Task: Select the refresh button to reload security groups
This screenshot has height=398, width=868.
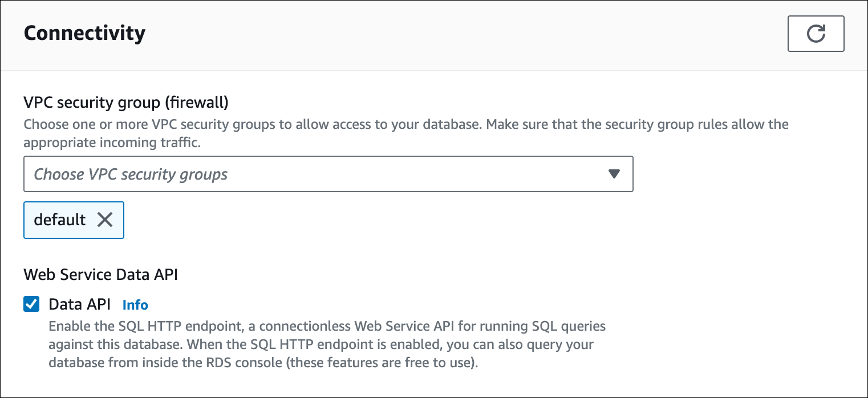Action: [x=816, y=34]
